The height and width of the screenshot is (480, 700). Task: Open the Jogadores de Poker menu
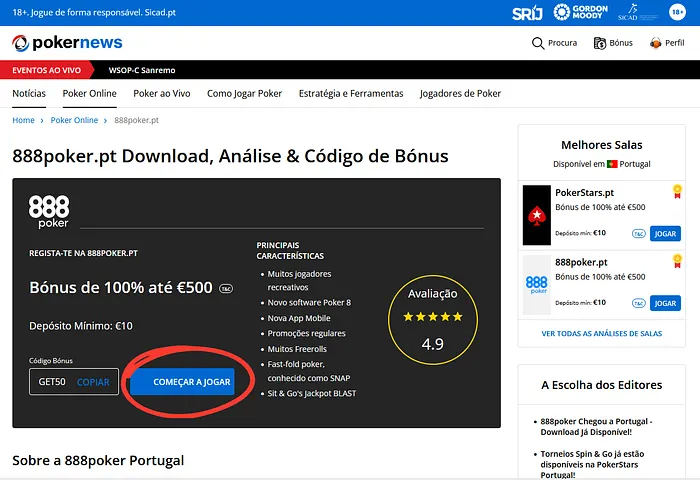(x=460, y=93)
